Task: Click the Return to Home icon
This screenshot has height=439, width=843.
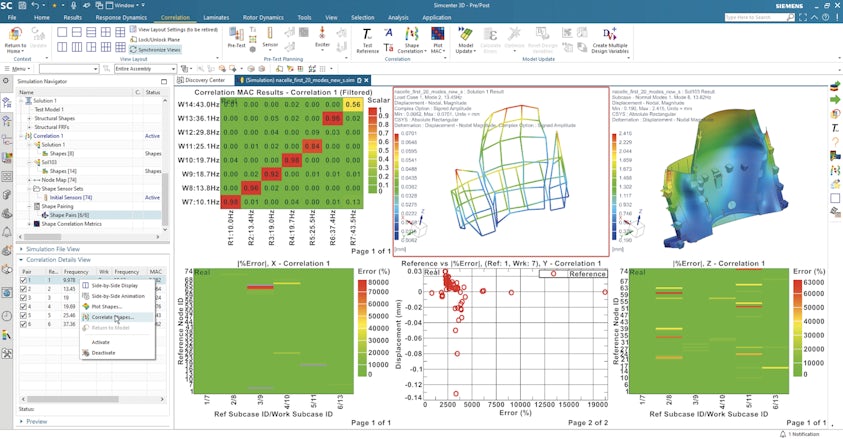Action: point(15,34)
